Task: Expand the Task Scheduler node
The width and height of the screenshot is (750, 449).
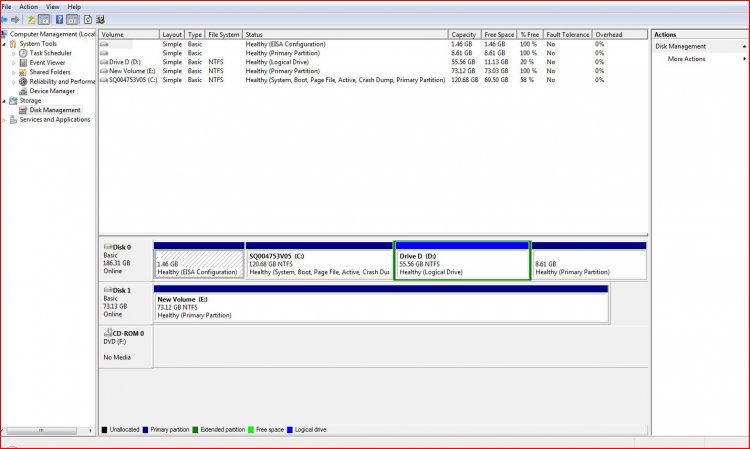Action: coord(14,53)
